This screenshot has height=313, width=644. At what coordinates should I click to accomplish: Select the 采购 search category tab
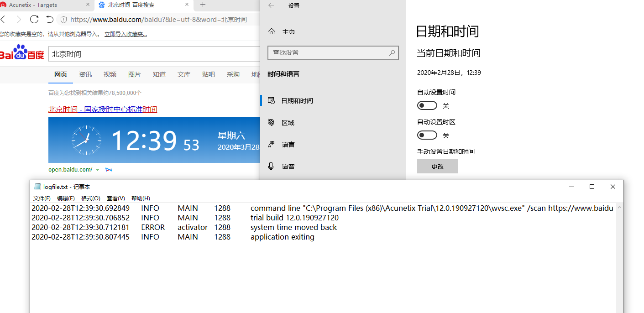point(233,74)
